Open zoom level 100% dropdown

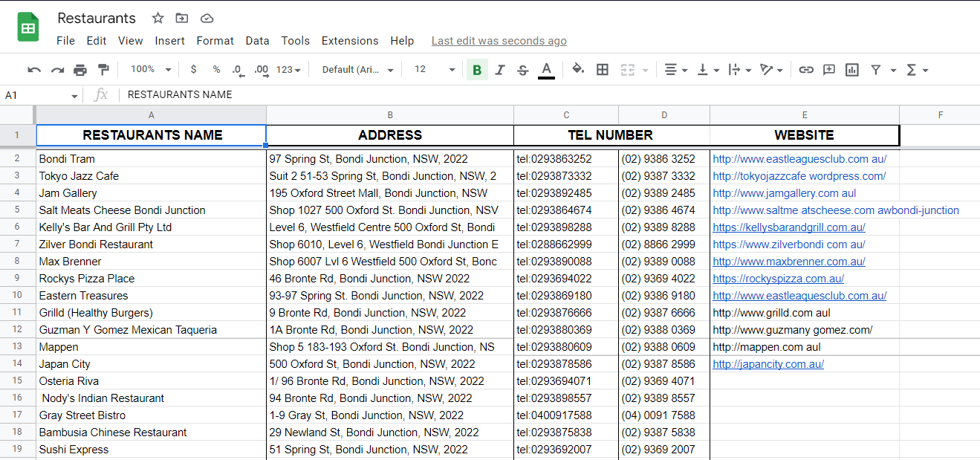(x=151, y=69)
